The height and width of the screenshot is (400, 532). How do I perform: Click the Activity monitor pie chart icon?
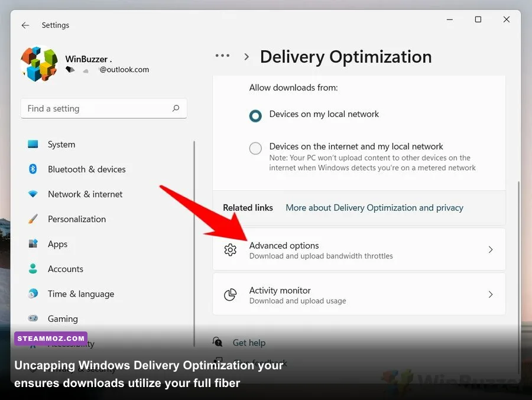(231, 294)
